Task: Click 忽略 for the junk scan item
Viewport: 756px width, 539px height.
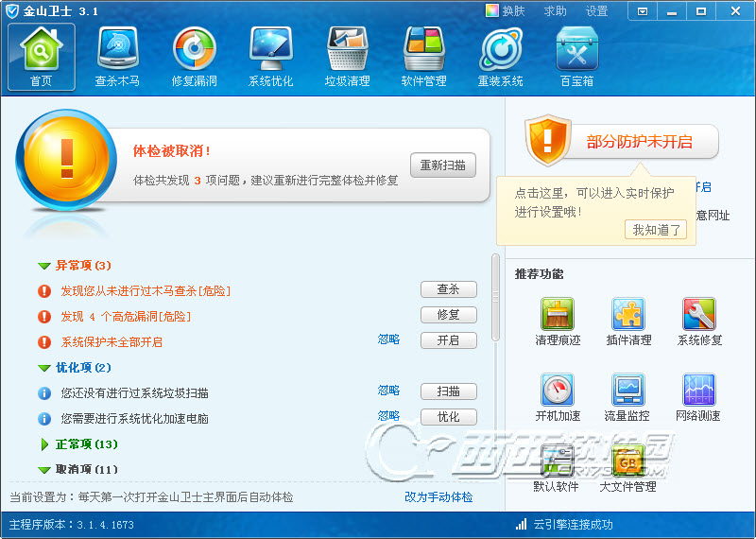Action: pyautogui.click(x=388, y=391)
